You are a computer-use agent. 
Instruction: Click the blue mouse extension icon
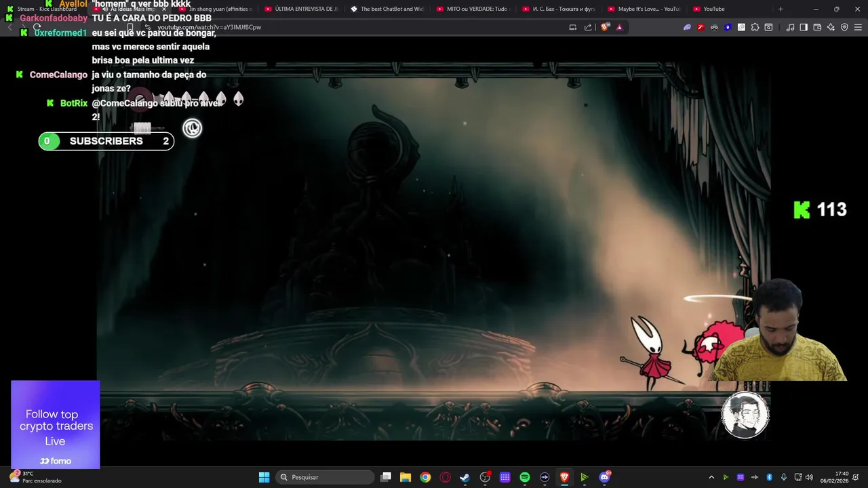point(728,27)
